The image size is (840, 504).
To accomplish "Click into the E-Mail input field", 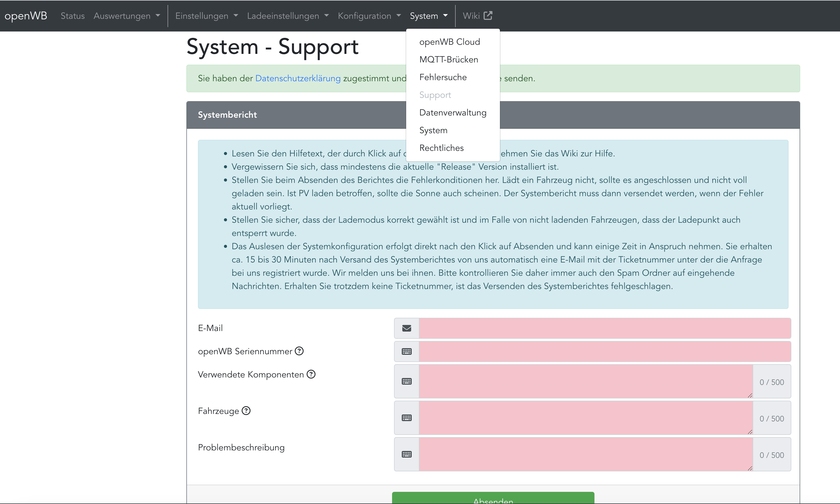I will pyautogui.click(x=604, y=328).
